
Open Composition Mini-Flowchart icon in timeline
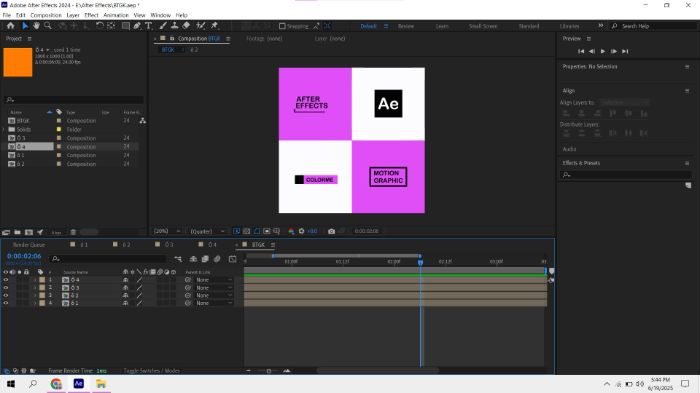(178, 259)
